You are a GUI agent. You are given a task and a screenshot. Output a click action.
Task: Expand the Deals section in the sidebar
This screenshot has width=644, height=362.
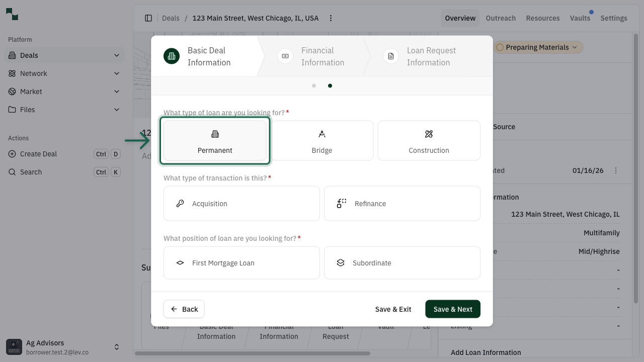click(x=117, y=55)
